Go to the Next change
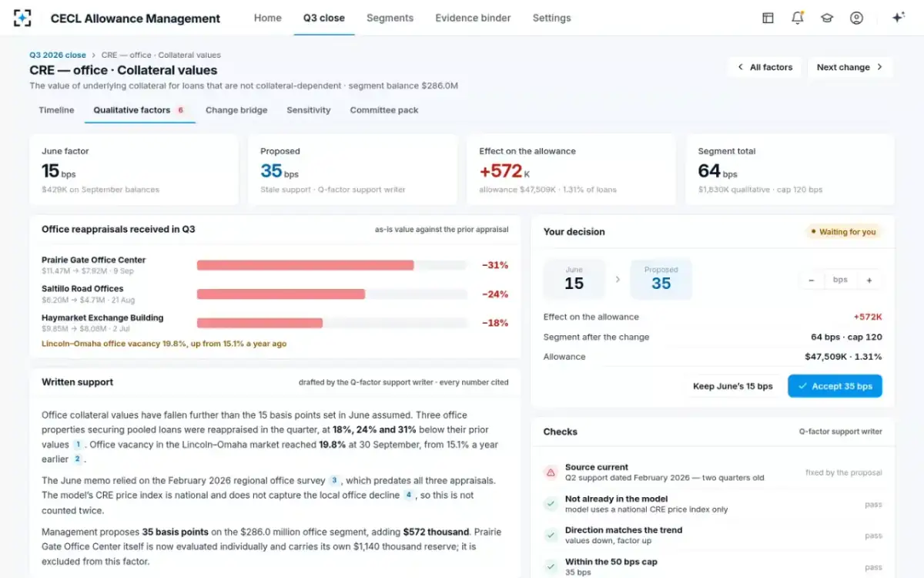 pyautogui.click(x=850, y=67)
